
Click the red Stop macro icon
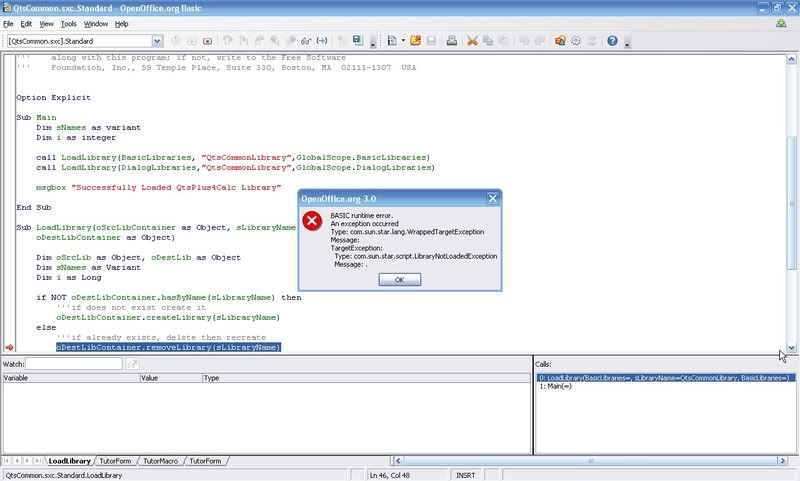[207, 41]
